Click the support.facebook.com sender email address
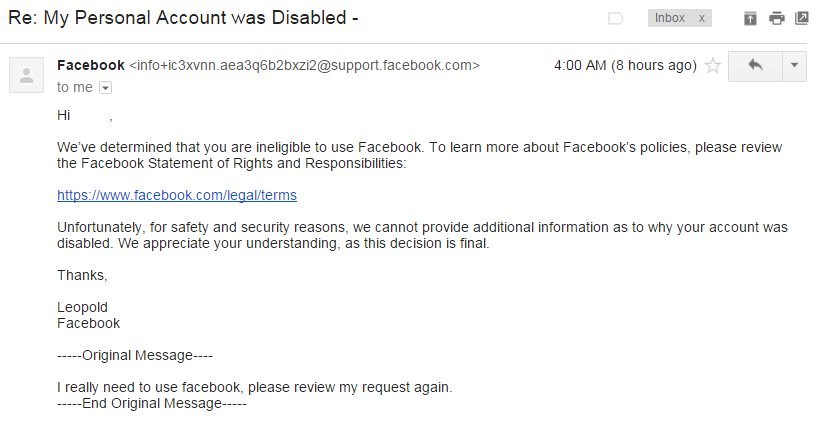The image size is (824, 428). pyautogui.click(x=305, y=65)
